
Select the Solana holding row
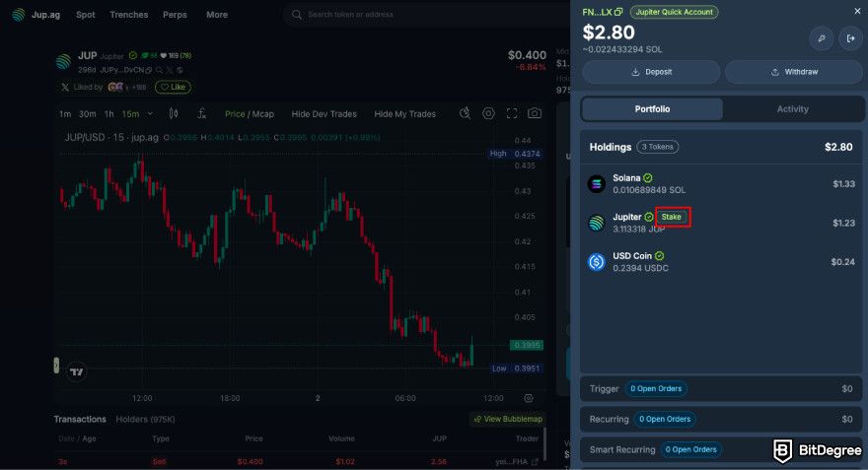click(x=721, y=183)
